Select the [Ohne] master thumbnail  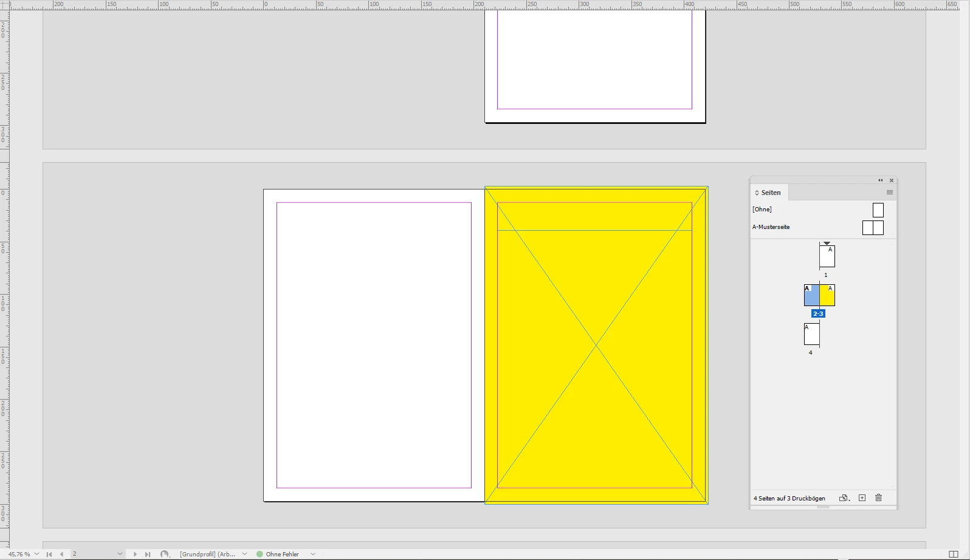pyautogui.click(x=878, y=210)
